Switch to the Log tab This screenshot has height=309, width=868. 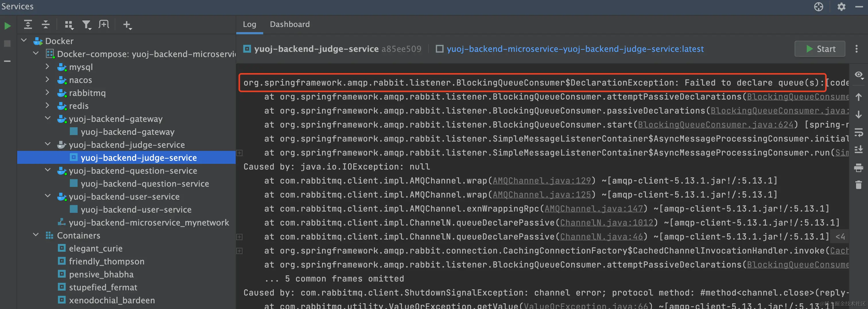point(249,24)
